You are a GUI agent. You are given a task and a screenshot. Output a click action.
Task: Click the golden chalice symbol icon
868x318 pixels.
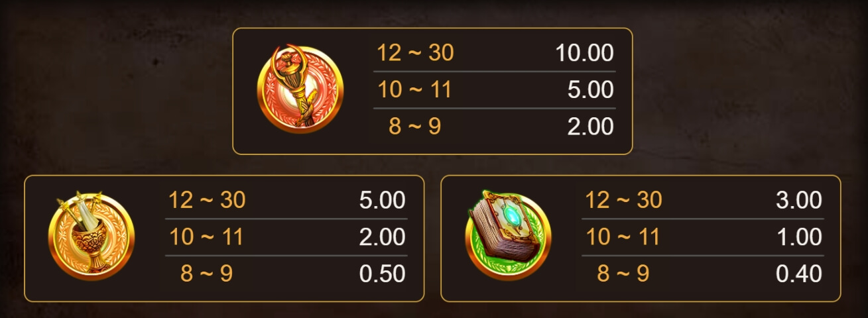click(92, 236)
